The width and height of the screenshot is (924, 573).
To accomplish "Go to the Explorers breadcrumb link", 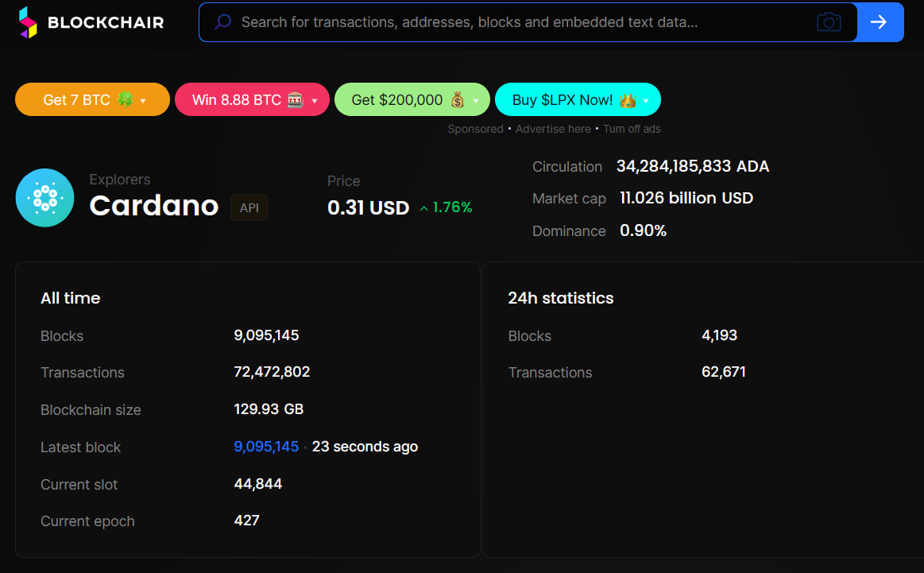I will point(120,179).
